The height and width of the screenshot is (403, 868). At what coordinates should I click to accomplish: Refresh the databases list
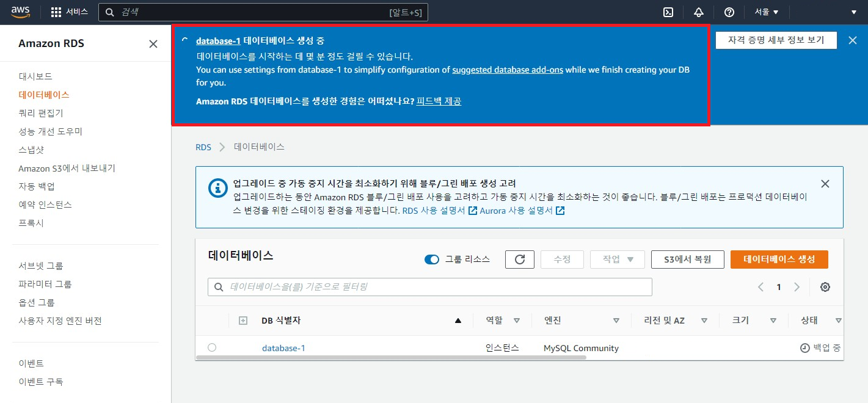tap(520, 260)
